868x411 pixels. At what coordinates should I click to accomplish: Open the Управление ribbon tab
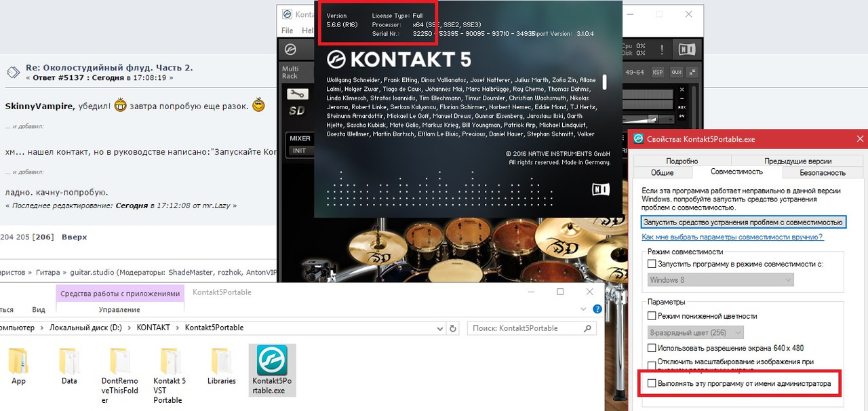coord(119,309)
